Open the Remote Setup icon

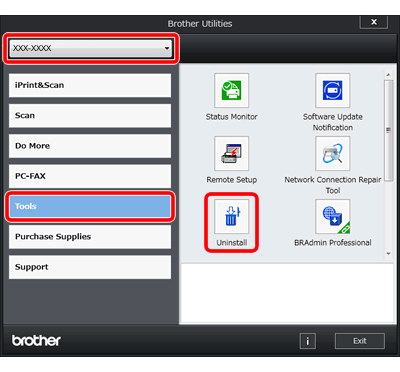[232, 153]
